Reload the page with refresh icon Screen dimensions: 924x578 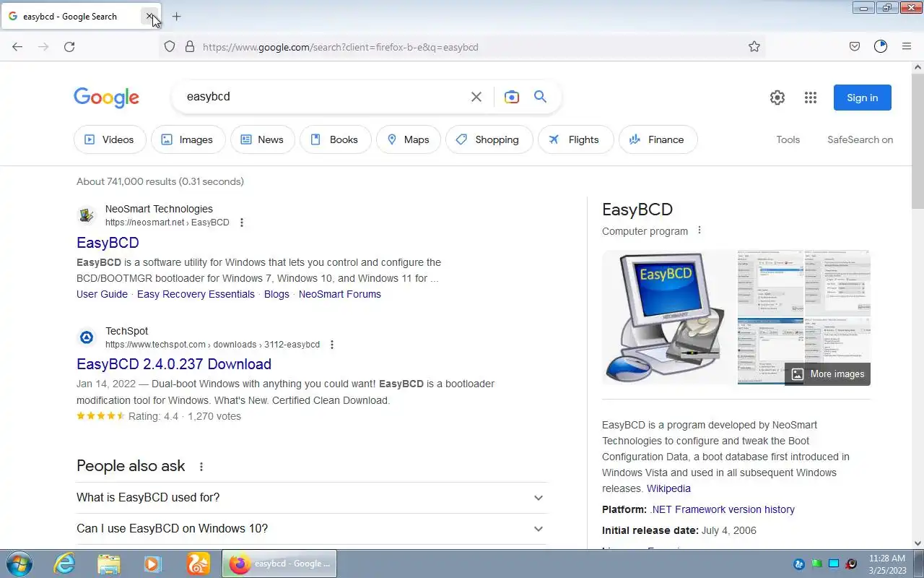(69, 46)
